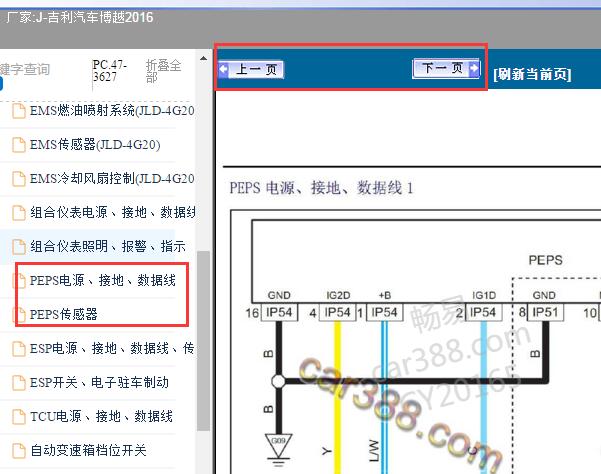Click header text 厂家:J-吉利汽车博越2016
Screen dimensions: 601x474
pos(80,18)
